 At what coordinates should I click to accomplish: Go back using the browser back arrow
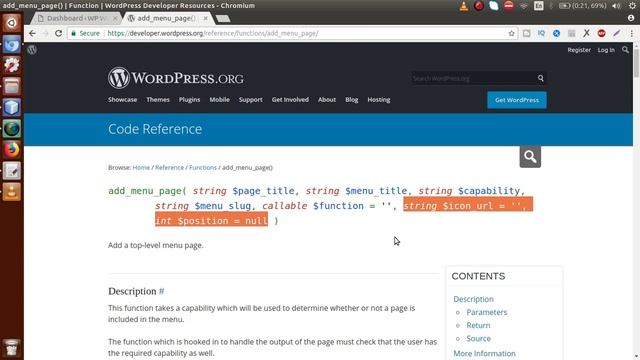point(32,33)
